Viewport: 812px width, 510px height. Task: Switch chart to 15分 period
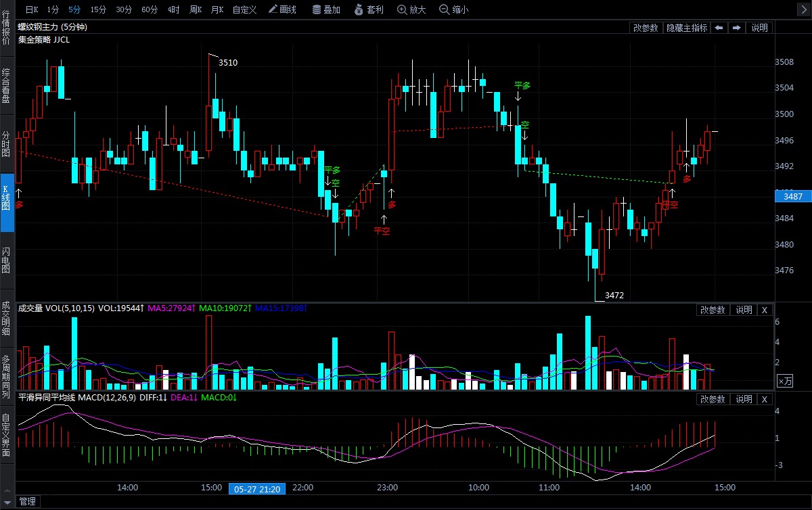[98, 9]
